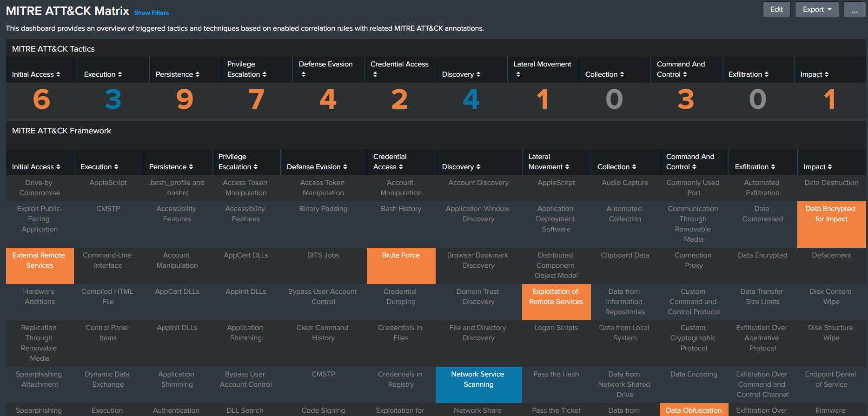Click the Audio Capture technique
This screenshot has width=868, height=416.
(625, 183)
